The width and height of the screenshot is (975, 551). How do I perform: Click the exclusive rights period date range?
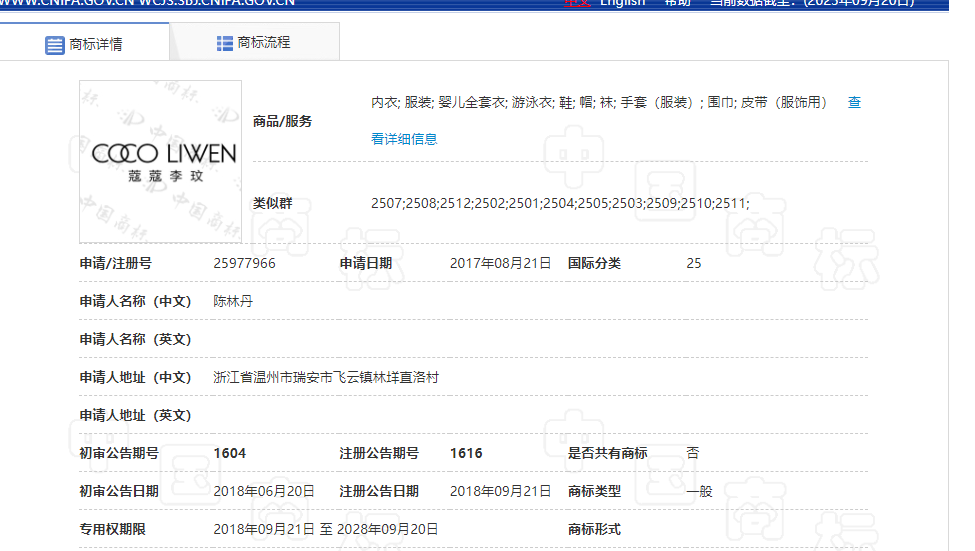coord(326,529)
